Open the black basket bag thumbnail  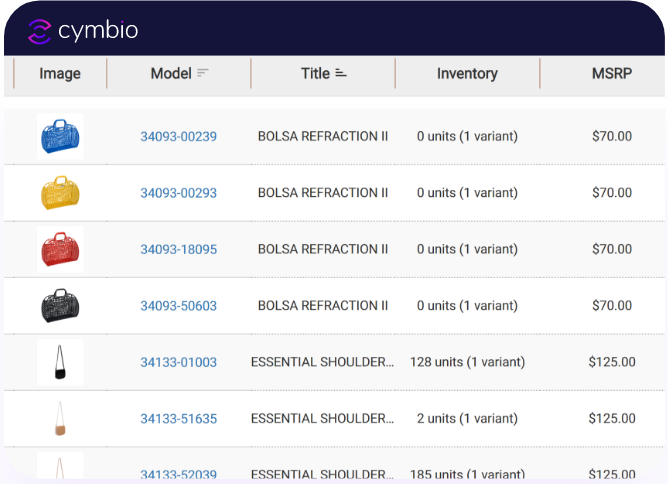[x=60, y=305]
